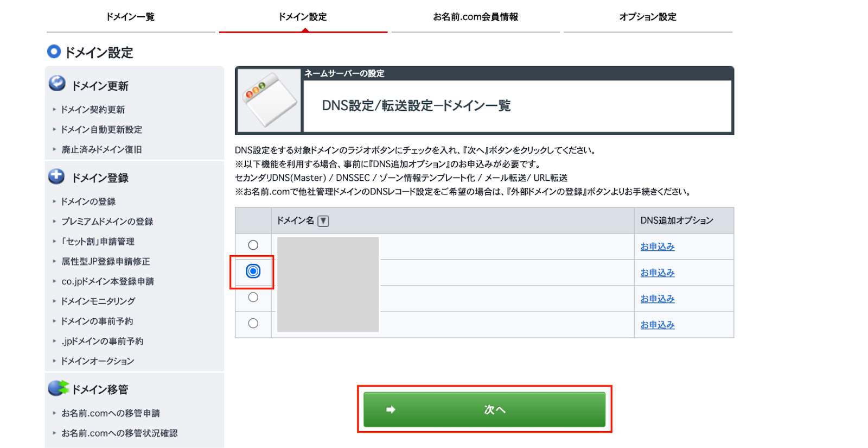Open .jpドメインの事前予約 in the sidebar
The image size is (868, 448).
pos(102,341)
